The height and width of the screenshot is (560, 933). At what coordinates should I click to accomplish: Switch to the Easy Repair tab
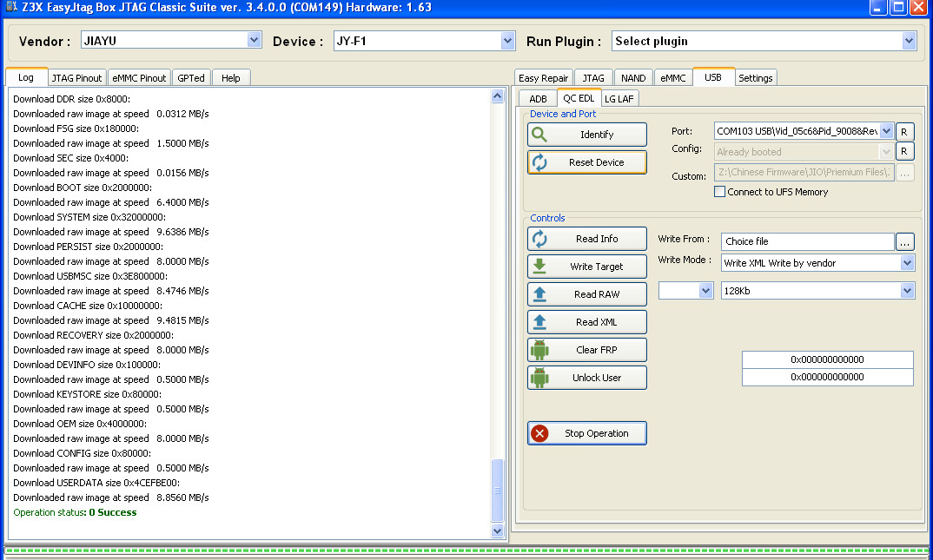pos(543,78)
